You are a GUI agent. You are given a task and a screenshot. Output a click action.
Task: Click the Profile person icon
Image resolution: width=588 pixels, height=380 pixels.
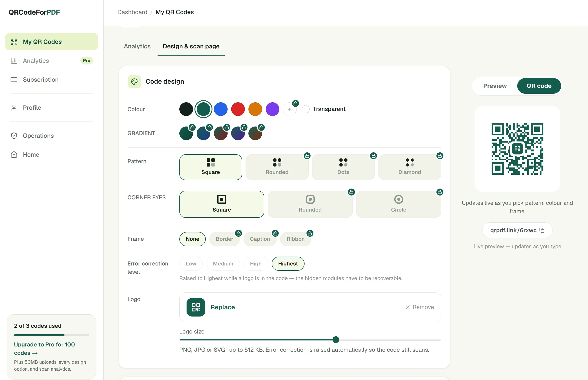click(x=14, y=108)
